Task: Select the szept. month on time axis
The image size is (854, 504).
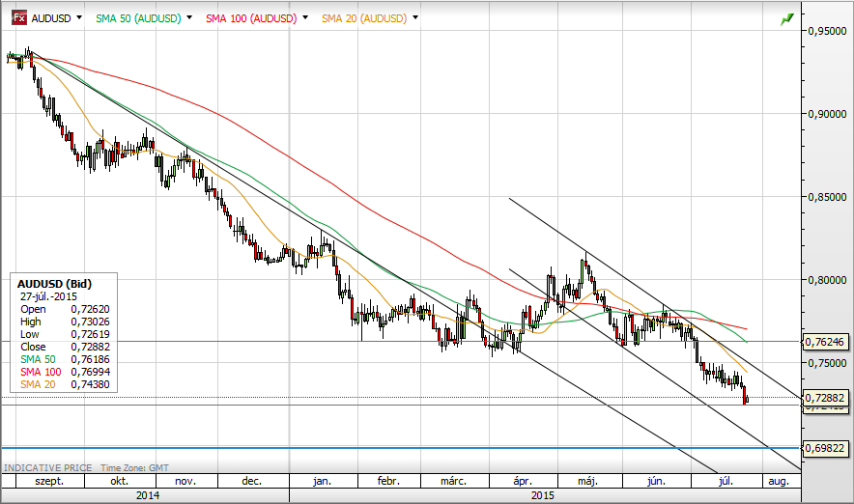Action: (x=46, y=480)
